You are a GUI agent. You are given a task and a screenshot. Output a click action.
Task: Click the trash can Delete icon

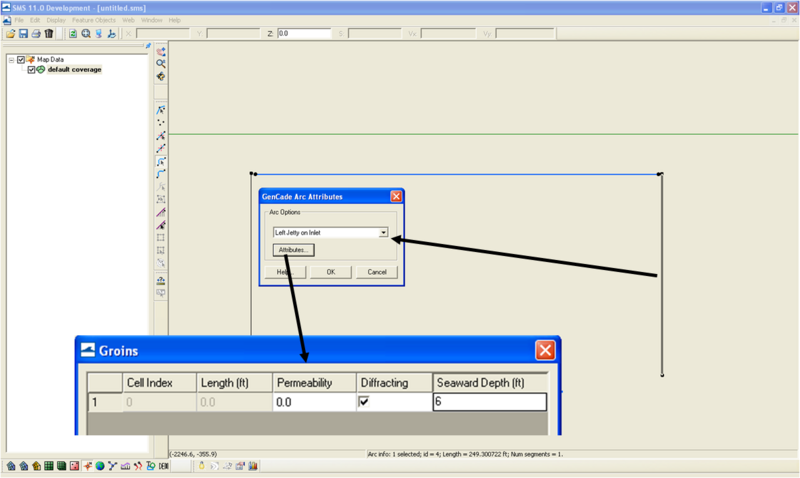(x=49, y=34)
